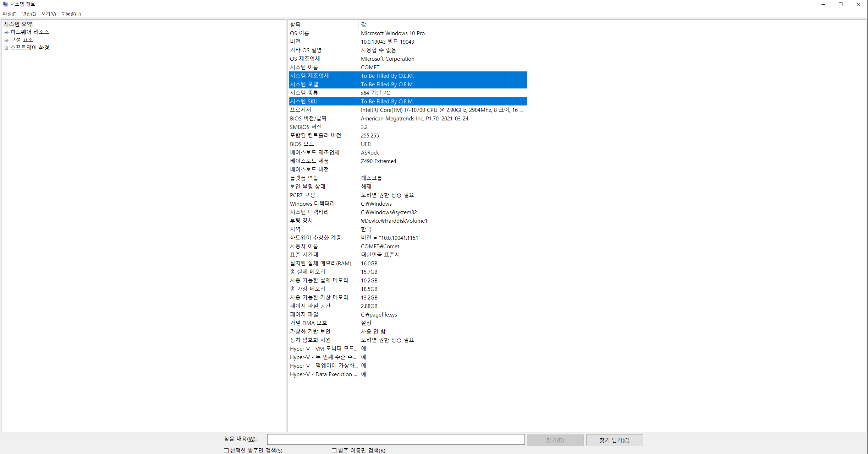868x454 pixels.
Task: Select the Hyper-V - Data Execution row
Action: point(408,374)
